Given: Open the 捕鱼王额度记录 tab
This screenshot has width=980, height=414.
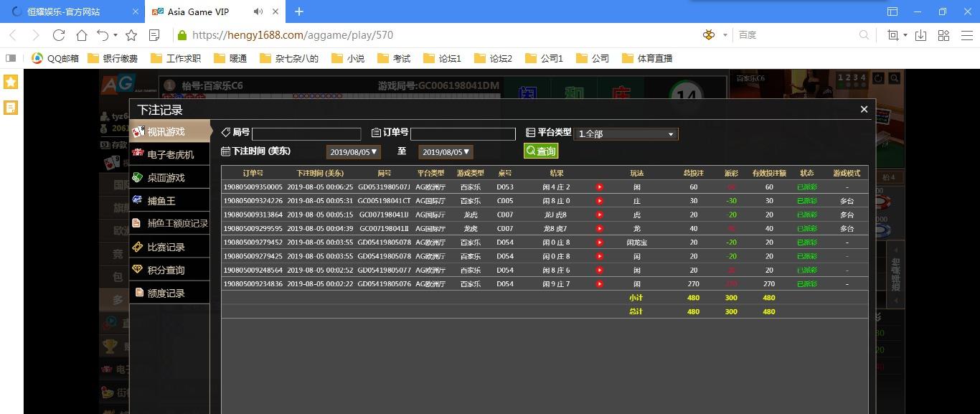Looking at the screenshot, I should (x=169, y=224).
